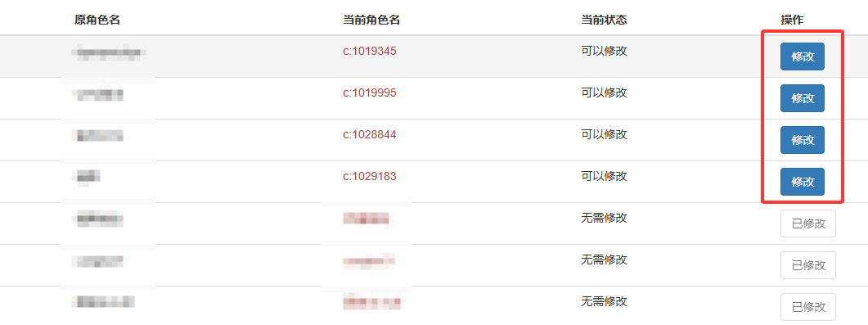Click the 操作 column header
This screenshot has width=868, height=325.
pos(792,20)
